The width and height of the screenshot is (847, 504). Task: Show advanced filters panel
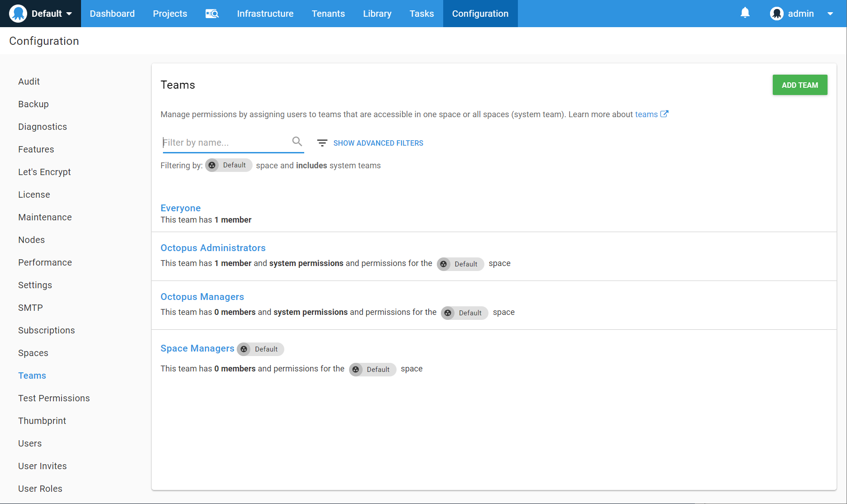(x=378, y=143)
